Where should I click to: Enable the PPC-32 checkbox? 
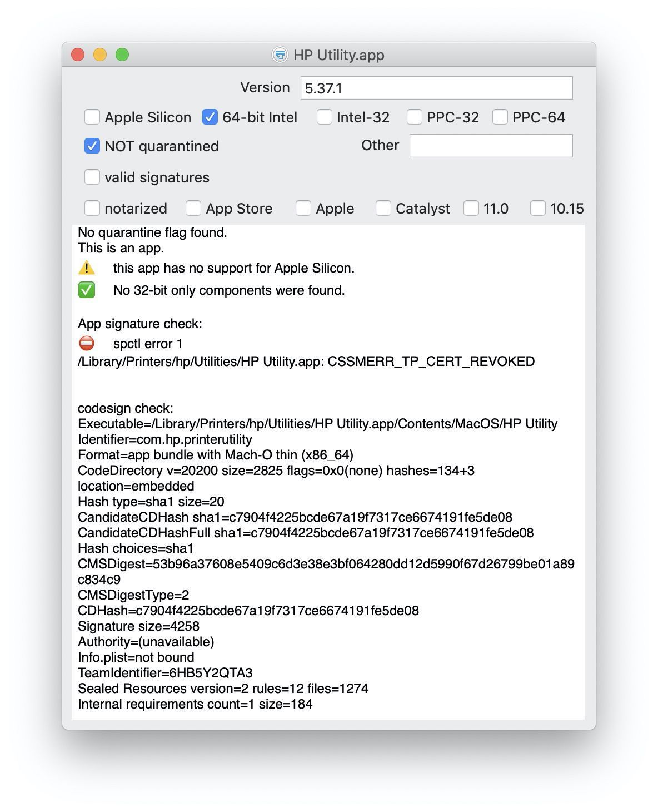(x=415, y=117)
